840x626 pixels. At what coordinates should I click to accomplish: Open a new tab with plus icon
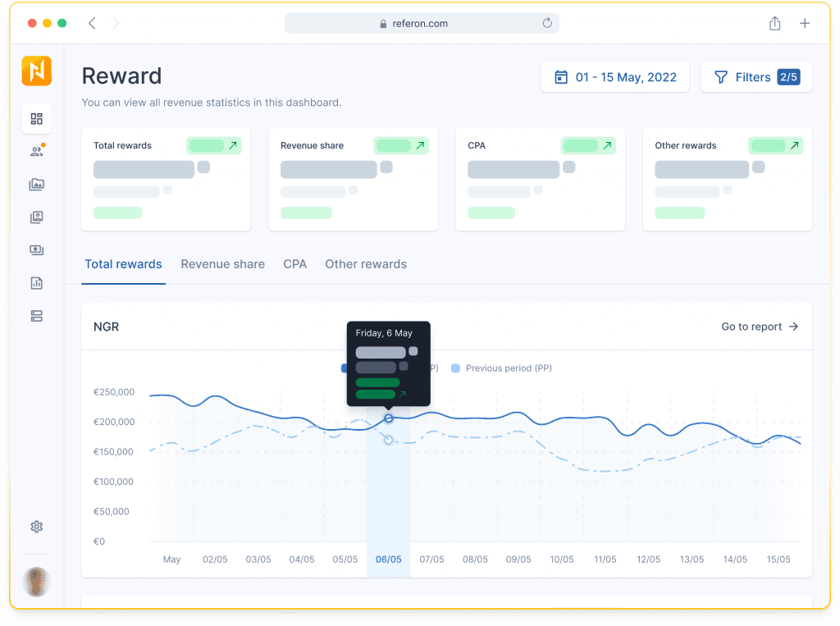coord(805,23)
